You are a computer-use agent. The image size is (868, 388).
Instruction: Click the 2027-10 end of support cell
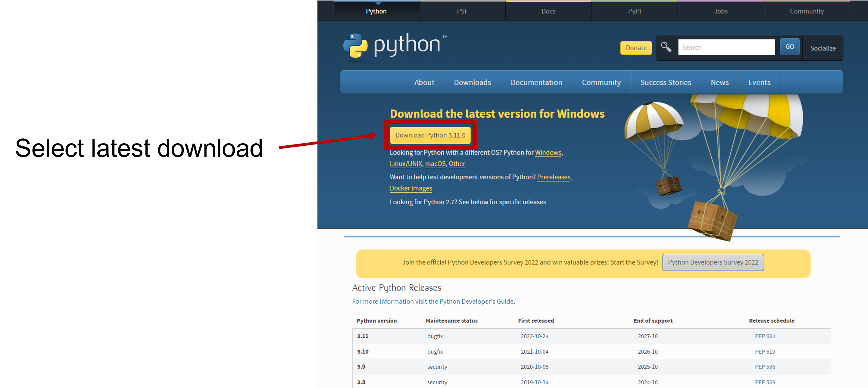click(x=647, y=336)
